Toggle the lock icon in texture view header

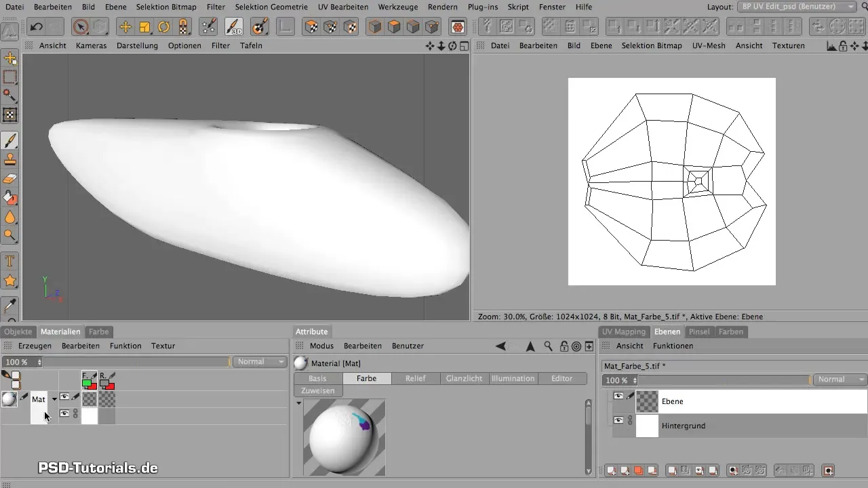pos(843,46)
